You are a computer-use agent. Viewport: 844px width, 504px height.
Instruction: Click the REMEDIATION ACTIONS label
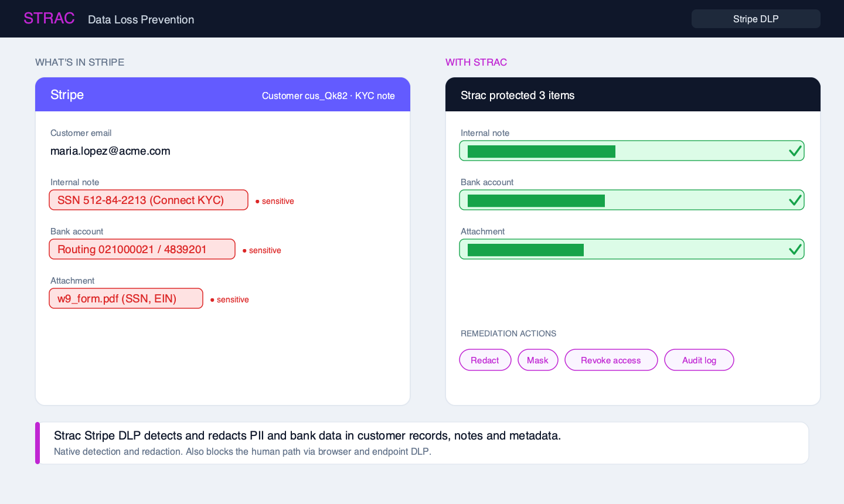coord(508,333)
